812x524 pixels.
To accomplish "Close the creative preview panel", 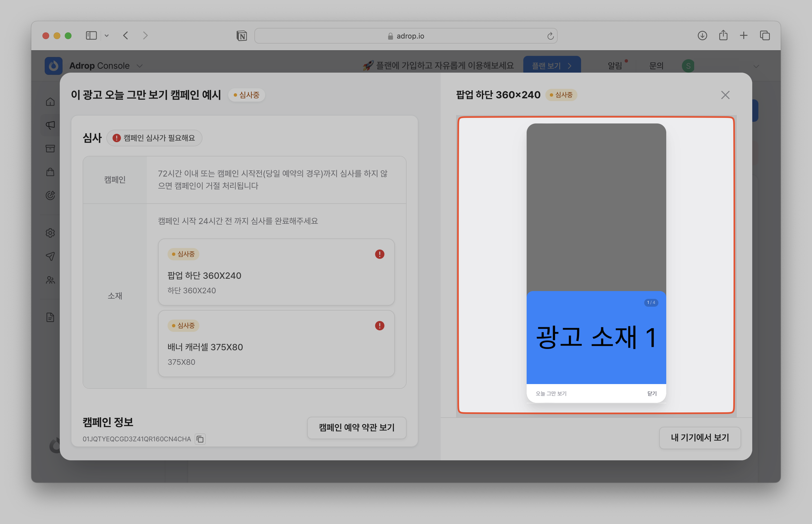I will pos(725,95).
